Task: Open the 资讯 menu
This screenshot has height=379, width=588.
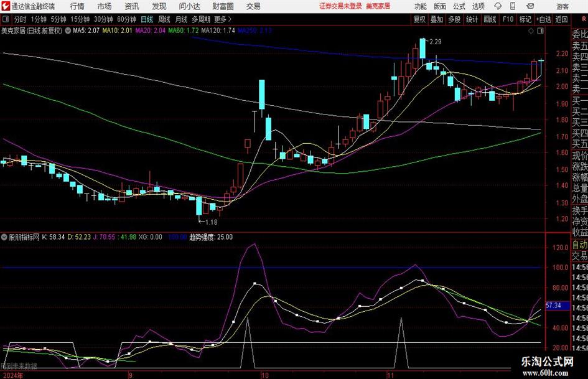Action: click(x=132, y=6)
